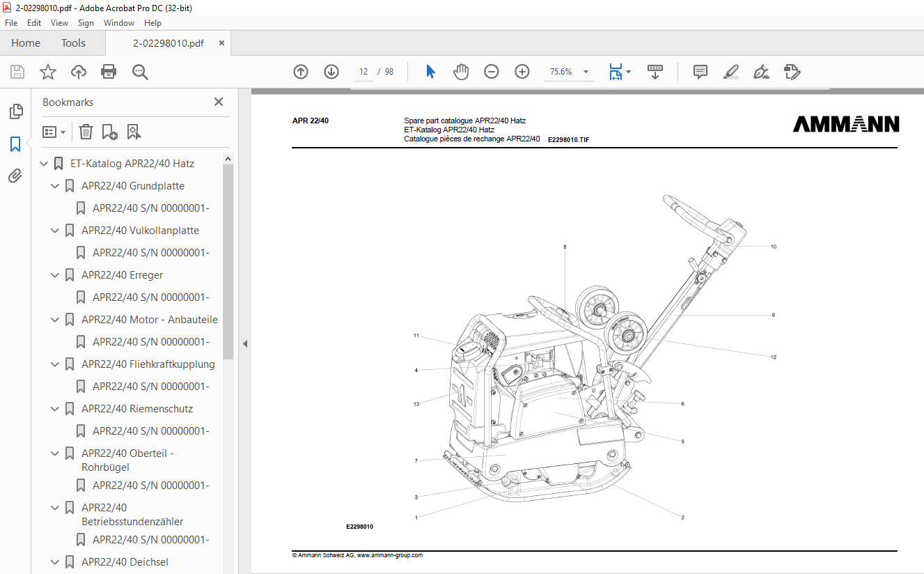Go to previous page arrow
The width and height of the screenshot is (924, 574).
[x=301, y=72]
